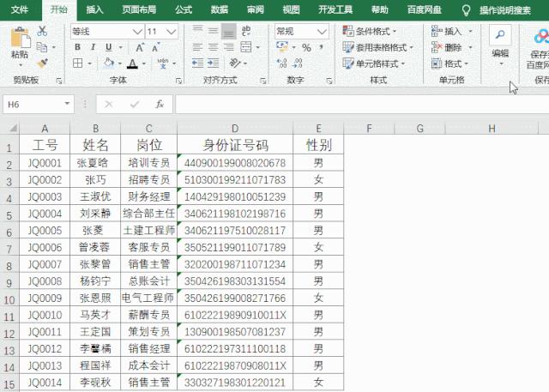Toggle Center alignment
This screenshot has width=549, height=392.
[x=213, y=47]
